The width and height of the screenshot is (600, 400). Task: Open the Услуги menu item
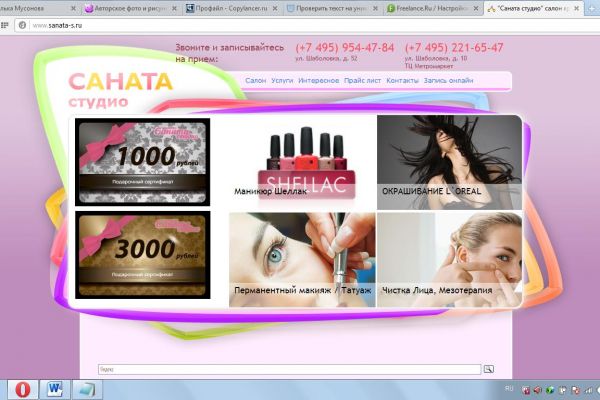[x=282, y=80]
